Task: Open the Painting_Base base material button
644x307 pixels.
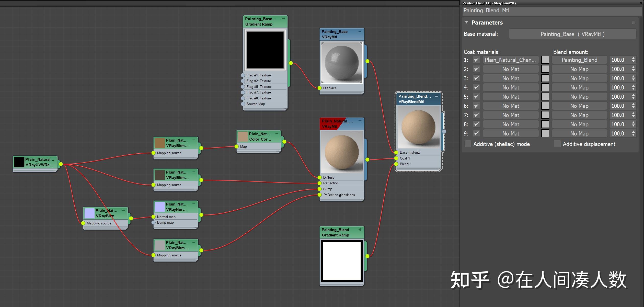Action: [572, 34]
